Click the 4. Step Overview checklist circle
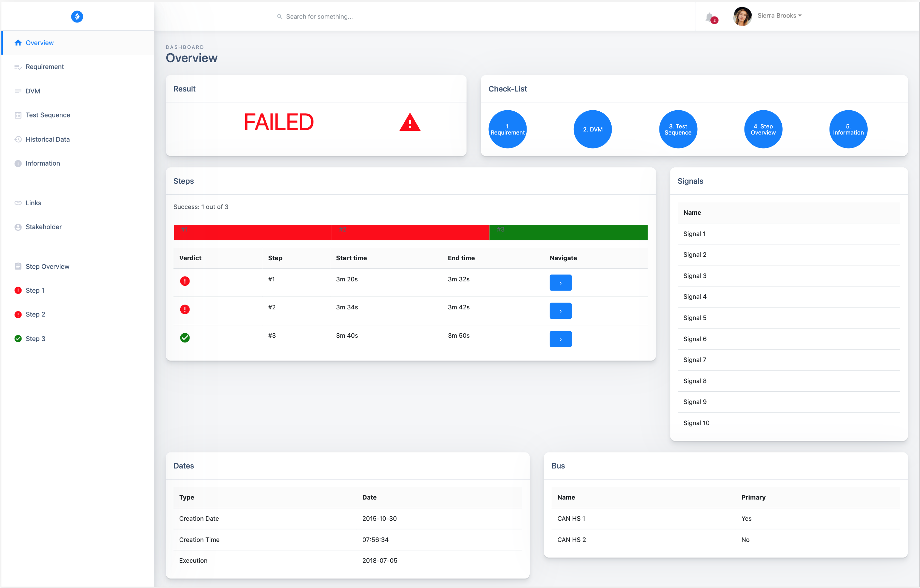Screen dimensions: 920x588 pos(763,129)
